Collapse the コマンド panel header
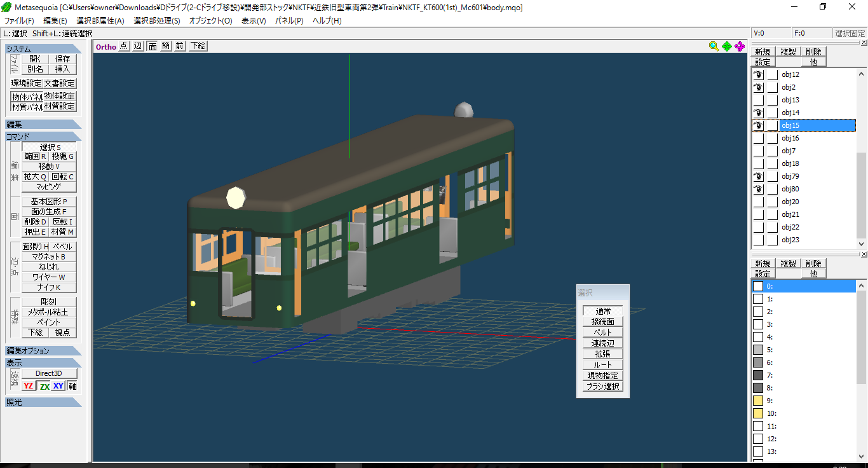The image size is (868, 468). pyautogui.click(x=43, y=137)
